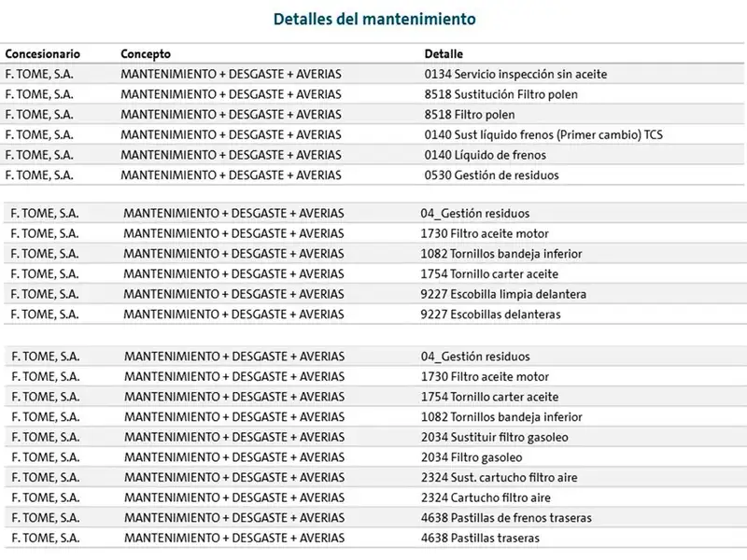Select the 9227 Escobillas delanteras row

pos(374,315)
